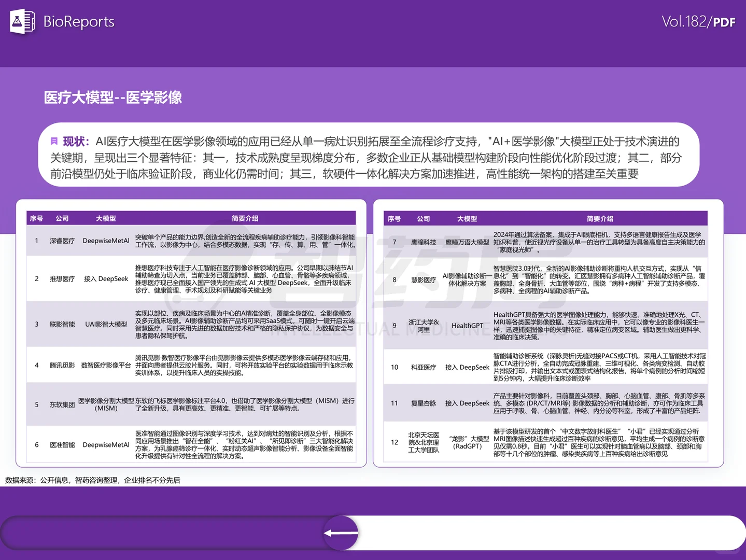746x560 pixels.
Task: Expand the 公司 column header
Action: point(62,218)
